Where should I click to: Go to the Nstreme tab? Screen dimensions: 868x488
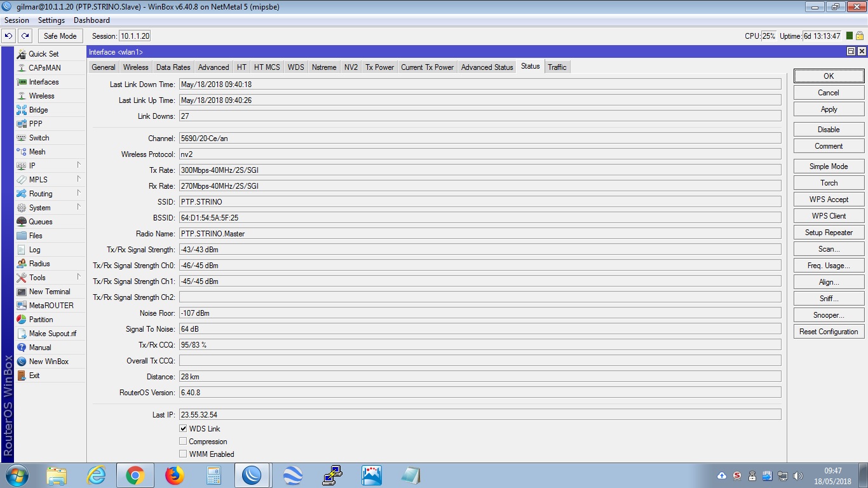click(x=324, y=67)
